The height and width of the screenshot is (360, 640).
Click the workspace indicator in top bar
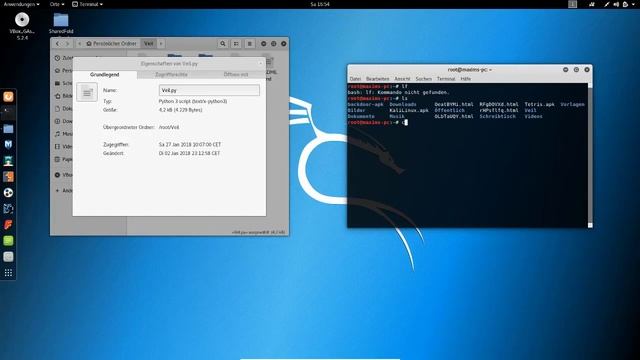(x=573, y=4)
